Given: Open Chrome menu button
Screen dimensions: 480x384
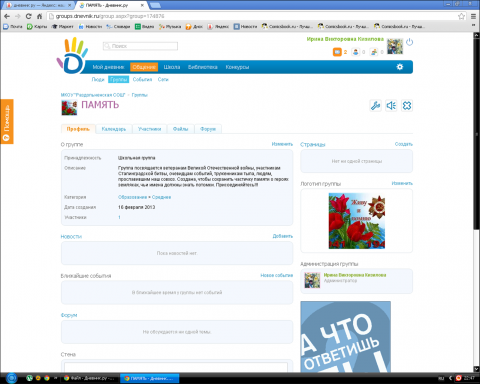Looking at the screenshot, I should 473,16.
